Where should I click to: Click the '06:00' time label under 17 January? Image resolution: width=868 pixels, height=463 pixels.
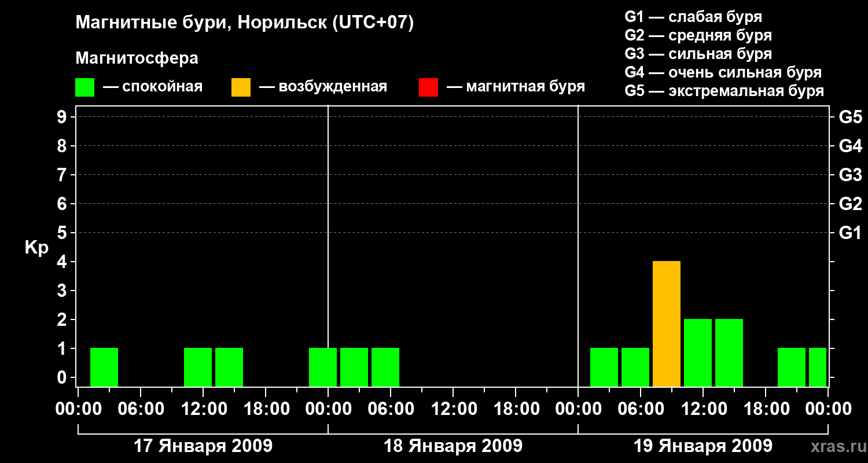tap(141, 409)
